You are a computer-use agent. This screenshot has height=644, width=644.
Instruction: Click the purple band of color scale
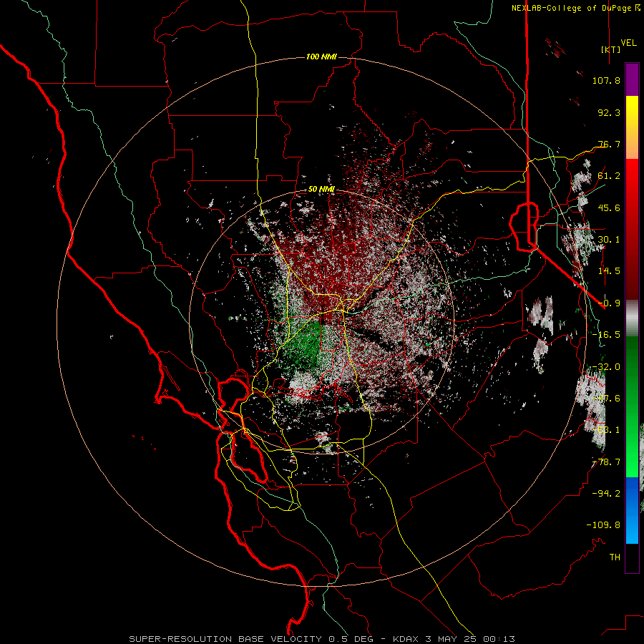tap(632, 79)
